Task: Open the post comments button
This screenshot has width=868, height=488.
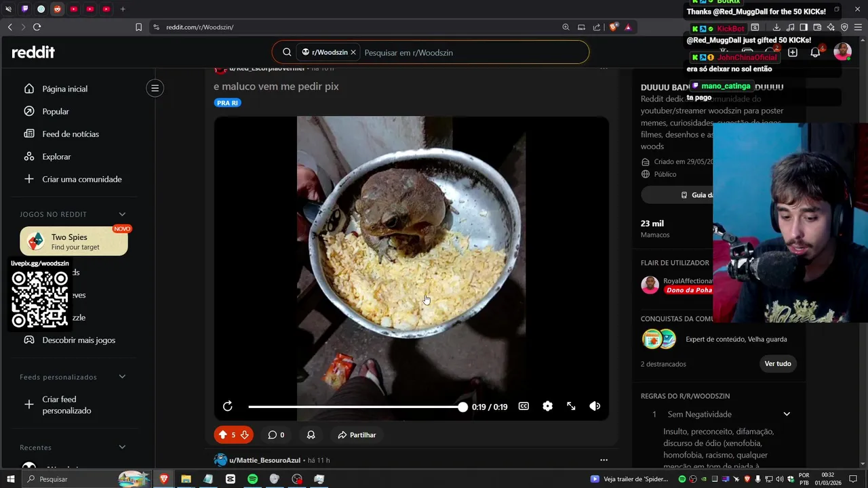Action: click(275, 435)
